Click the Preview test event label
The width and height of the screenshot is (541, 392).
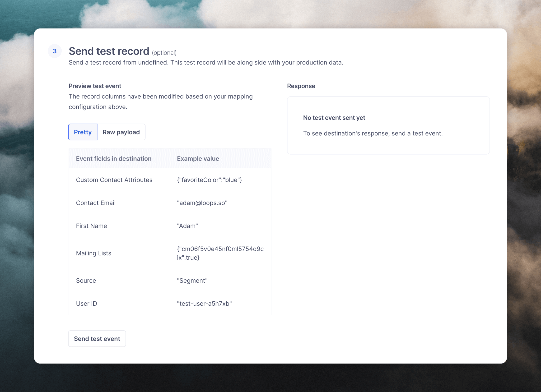95,86
